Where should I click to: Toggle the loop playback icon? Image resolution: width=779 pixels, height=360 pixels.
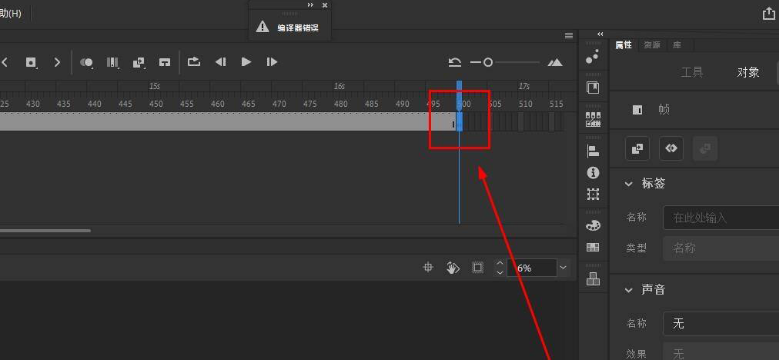pos(194,62)
